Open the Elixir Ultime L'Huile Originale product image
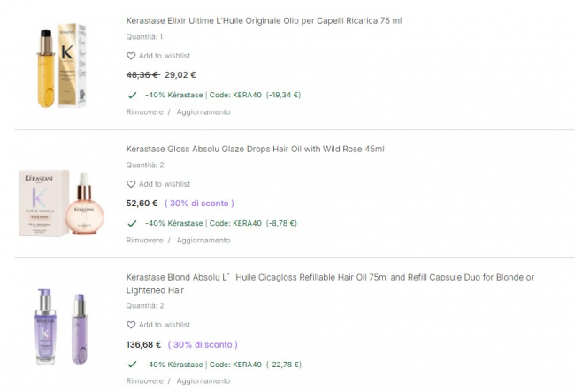Viewport: 575px width, 392px height. pyautogui.click(x=62, y=66)
